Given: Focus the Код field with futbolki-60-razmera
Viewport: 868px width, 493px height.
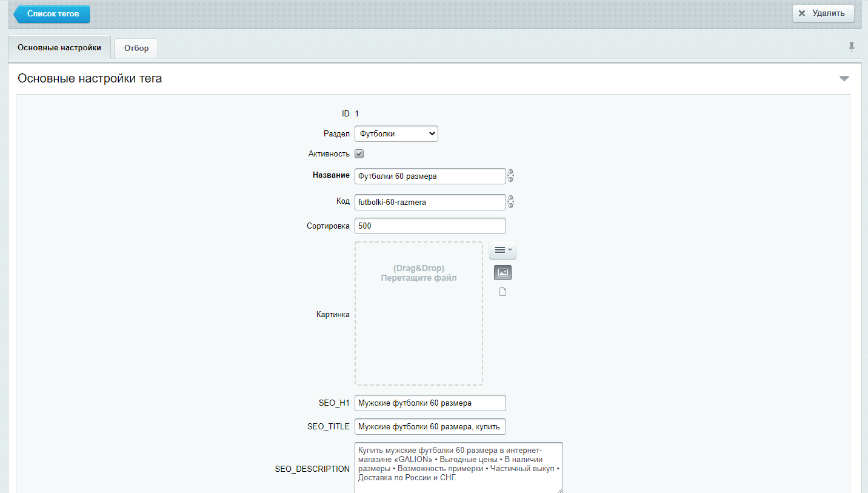Looking at the screenshot, I should click(430, 203).
